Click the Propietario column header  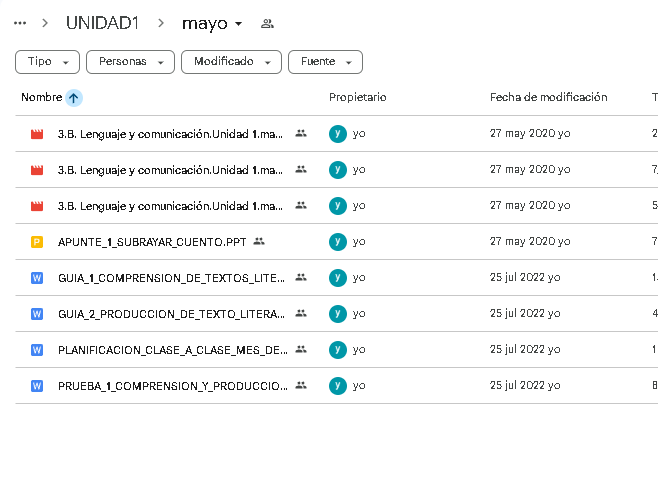358,97
